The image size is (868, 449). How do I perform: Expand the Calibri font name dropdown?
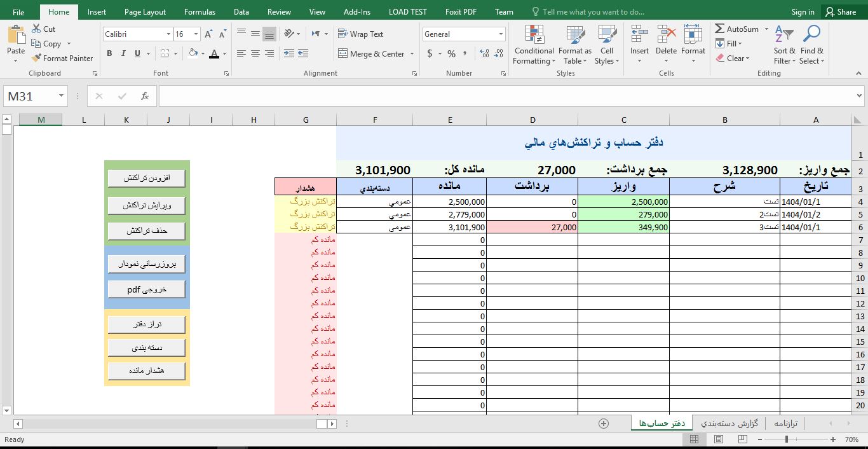tap(168, 34)
